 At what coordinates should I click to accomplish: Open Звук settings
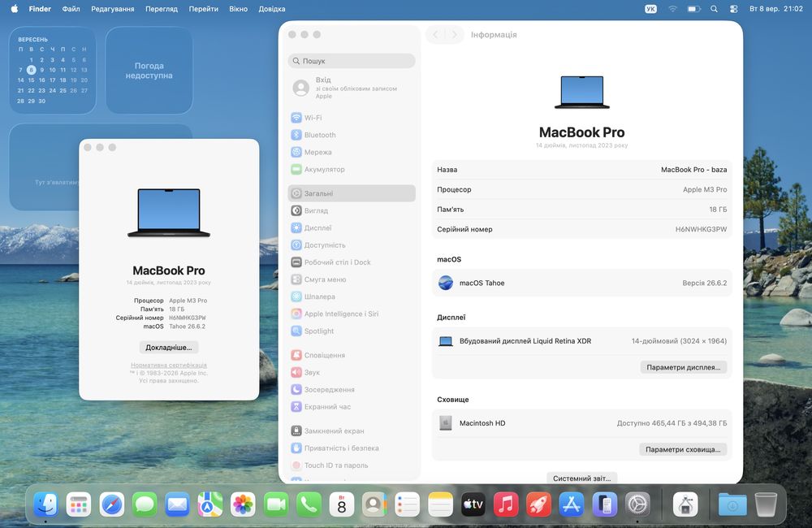352,372
